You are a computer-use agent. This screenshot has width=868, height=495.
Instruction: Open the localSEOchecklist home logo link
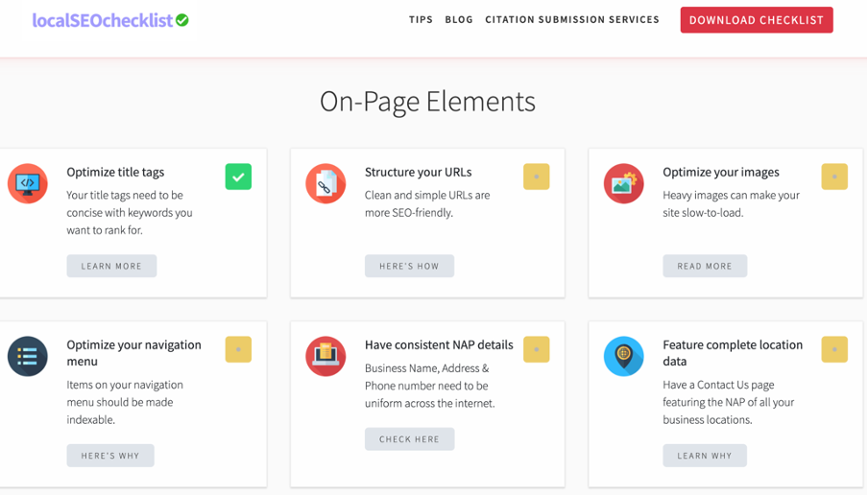click(x=103, y=20)
